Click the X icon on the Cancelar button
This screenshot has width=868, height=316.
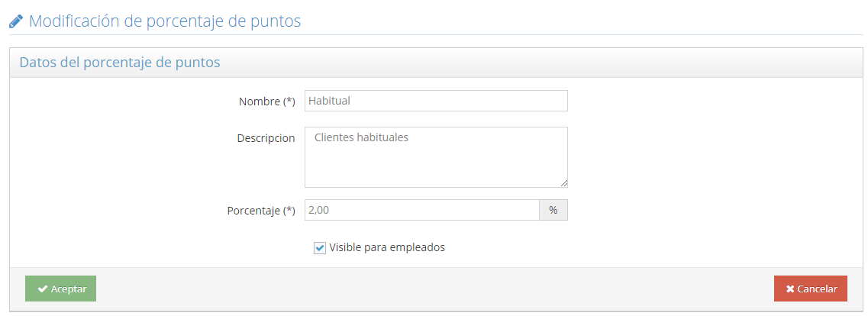[790, 289]
